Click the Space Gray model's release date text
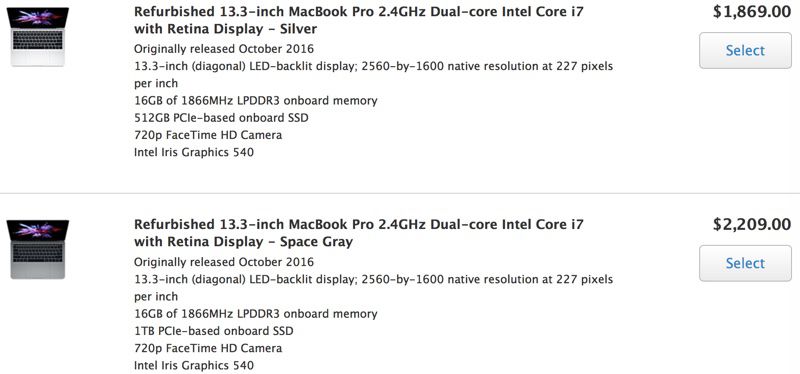Viewport: 800px width, 374px height. [224, 262]
